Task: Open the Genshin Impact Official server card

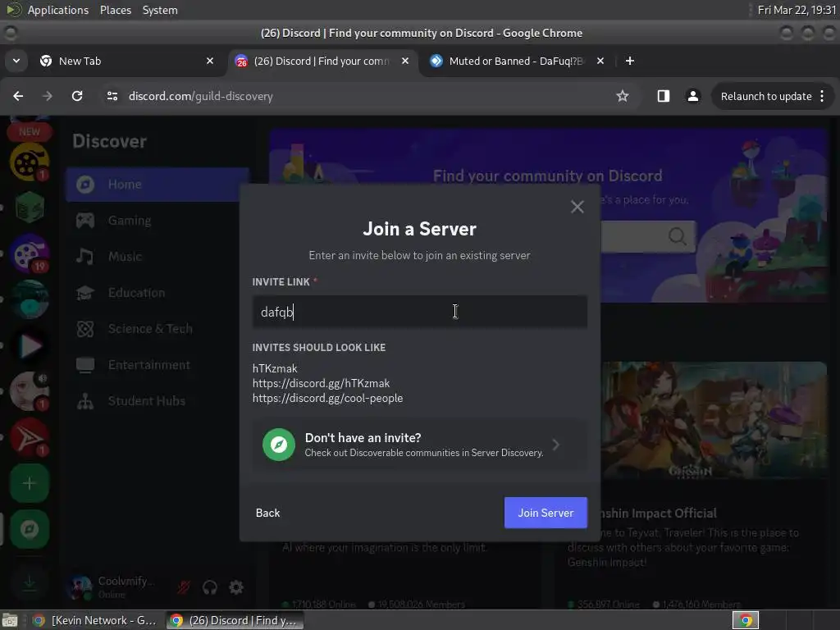Action: tap(691, 485)
